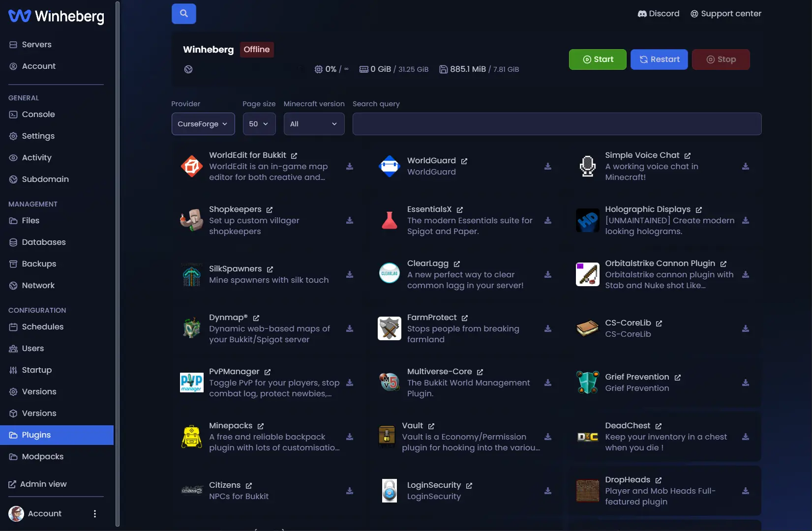Download the WorldEdit for Bukkit plugin
The image size is (812, 531).
point(350,166)
